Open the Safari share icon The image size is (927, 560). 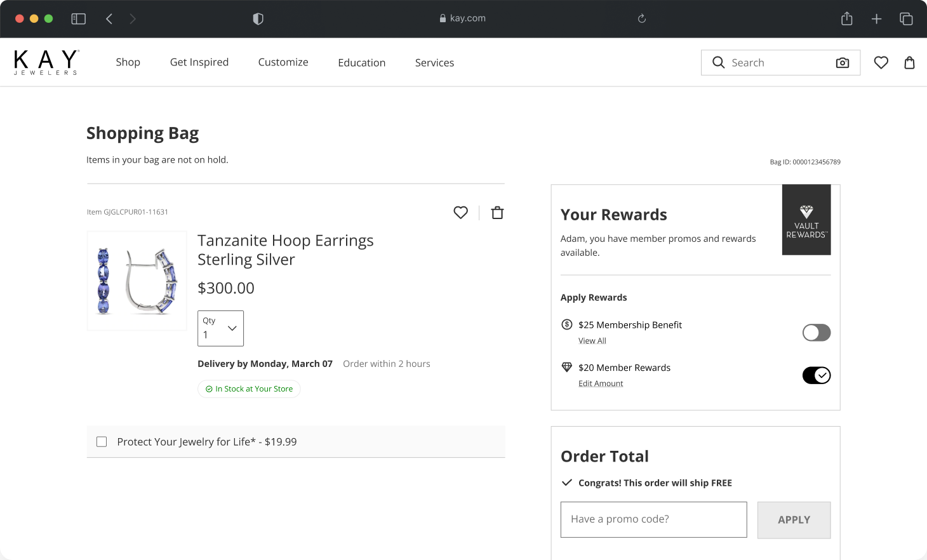click(x=846, y=18)
